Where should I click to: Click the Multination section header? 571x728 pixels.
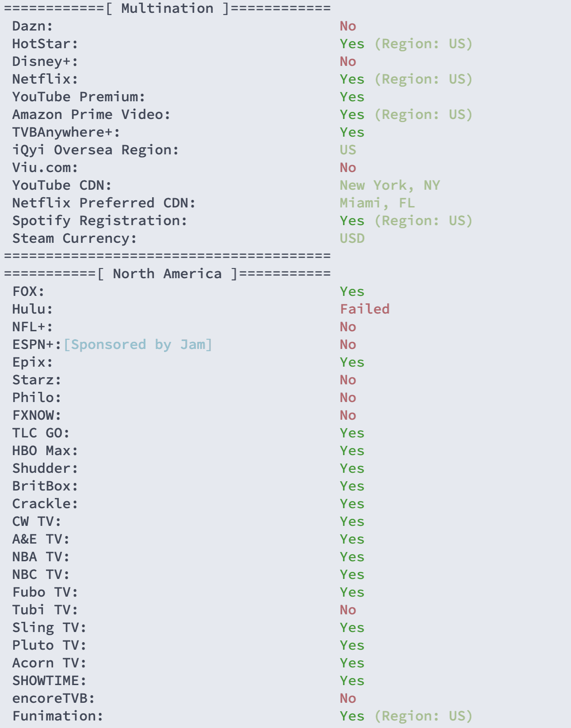pos(167,8)
